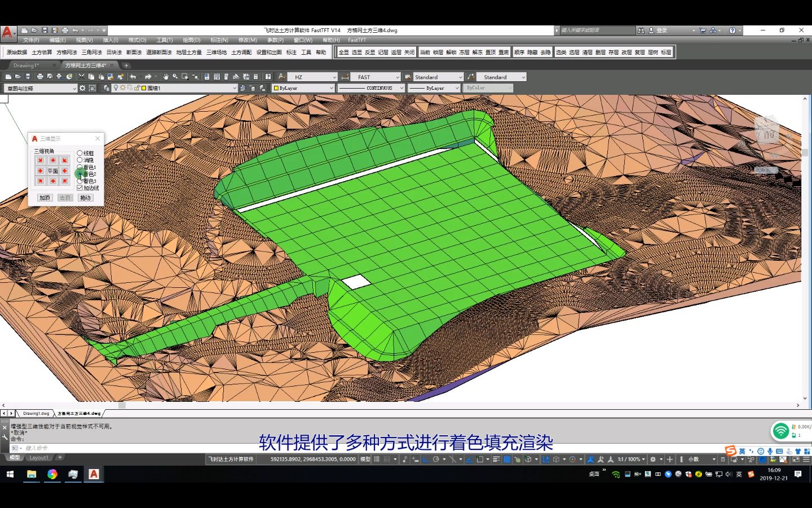Click the top-right diagonal view arrow
This screenshot has height=508, width=812.
pos(65,160)
